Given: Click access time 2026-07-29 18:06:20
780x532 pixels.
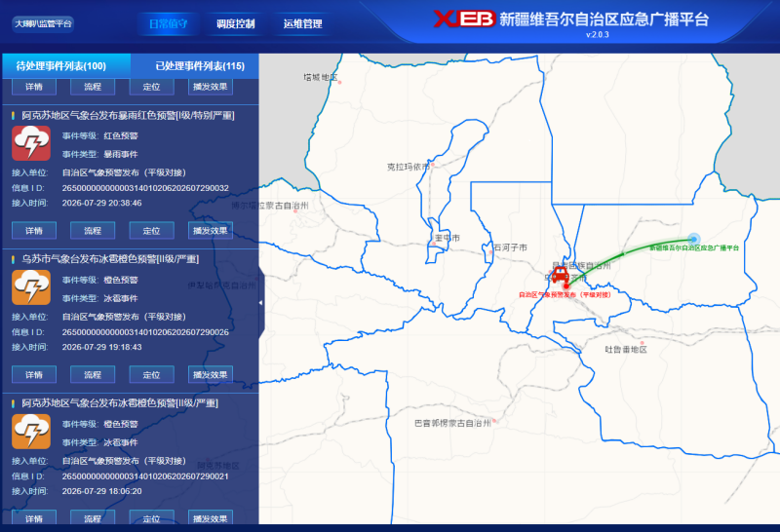Looking at the screenshot, I should point(102,491).
